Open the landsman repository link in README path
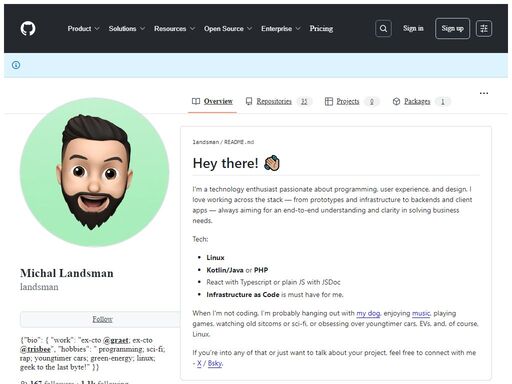512x384 pixels. (x=205, y=142)
